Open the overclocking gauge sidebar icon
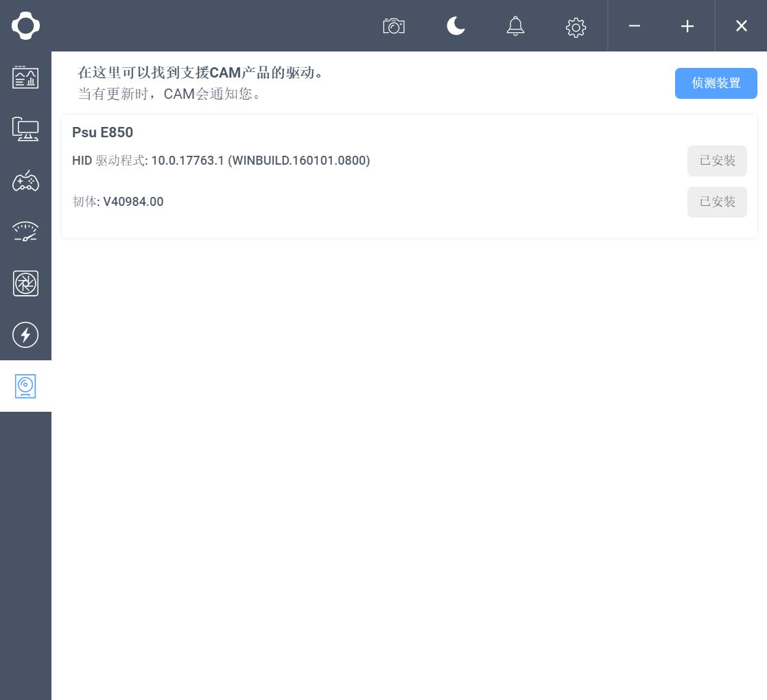 [25, 232]
